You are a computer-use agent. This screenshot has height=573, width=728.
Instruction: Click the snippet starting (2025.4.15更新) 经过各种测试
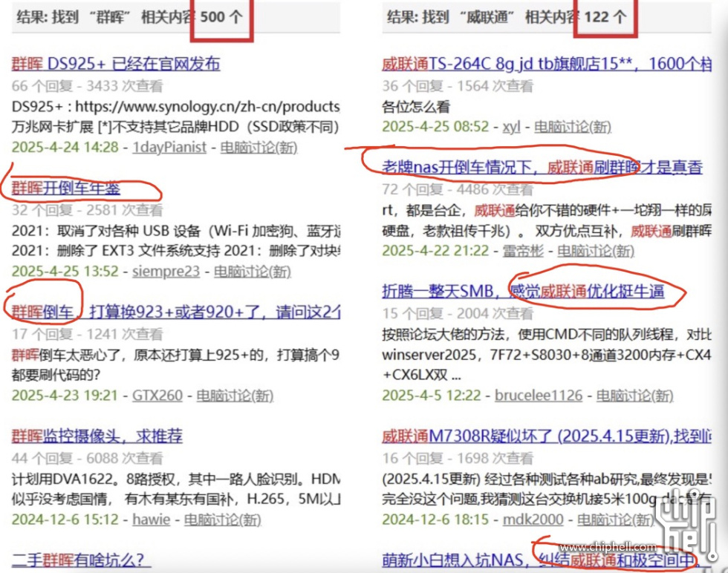coord(547,479)
